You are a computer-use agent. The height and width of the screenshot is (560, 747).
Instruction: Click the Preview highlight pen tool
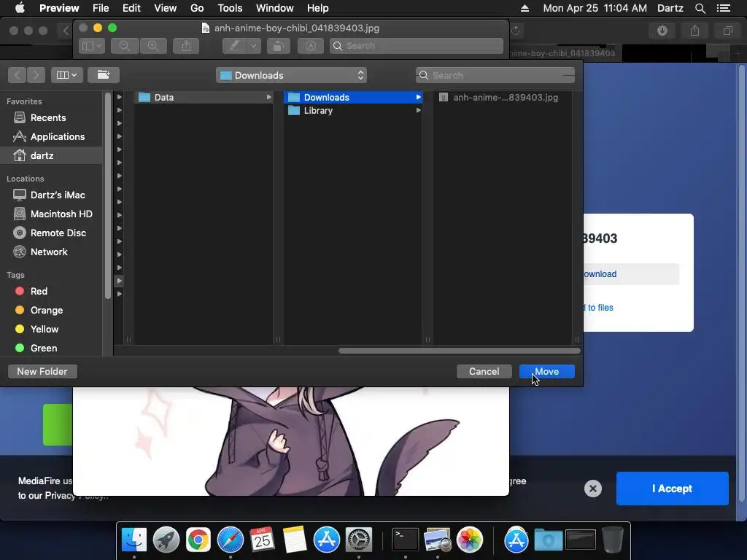click(x=234, y=46)
